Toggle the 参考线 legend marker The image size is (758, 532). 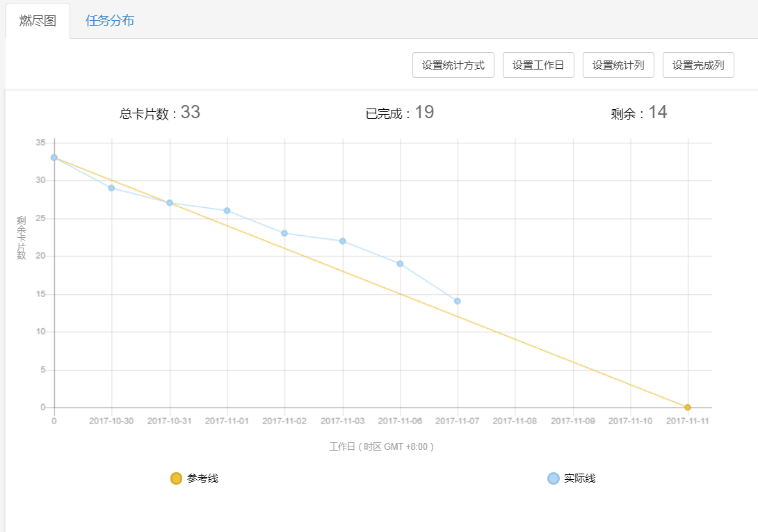pyautogui.click(x=176, y=478)
